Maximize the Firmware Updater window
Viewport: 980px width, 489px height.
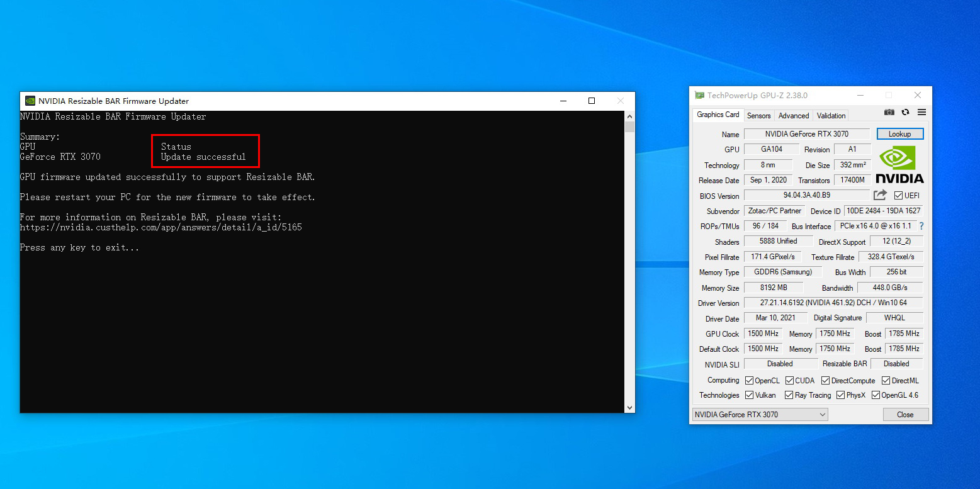(592, 101)
